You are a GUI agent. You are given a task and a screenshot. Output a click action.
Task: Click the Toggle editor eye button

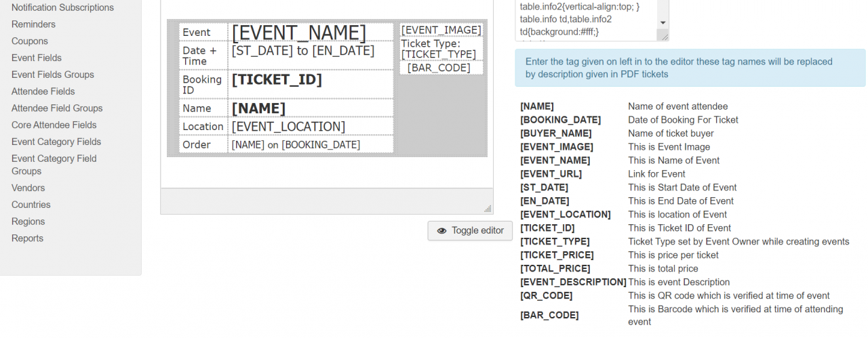tap(470, 230)
